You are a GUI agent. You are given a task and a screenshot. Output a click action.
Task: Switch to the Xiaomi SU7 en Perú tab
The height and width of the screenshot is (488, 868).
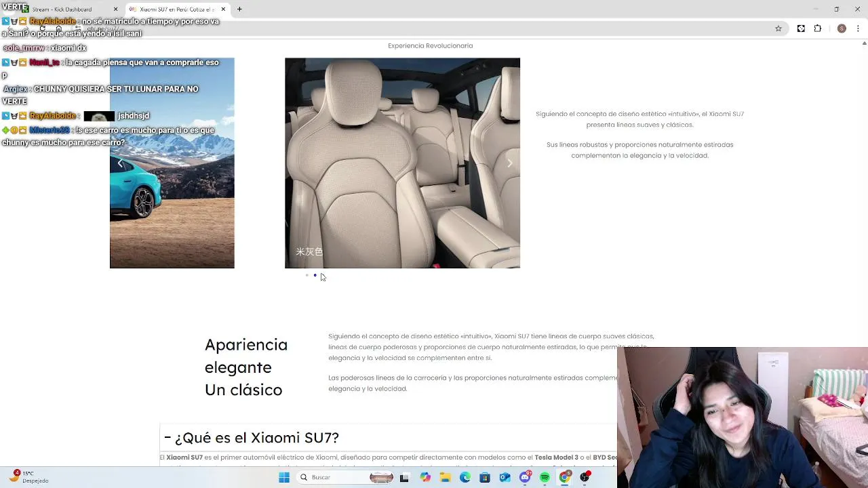point(176,9)
